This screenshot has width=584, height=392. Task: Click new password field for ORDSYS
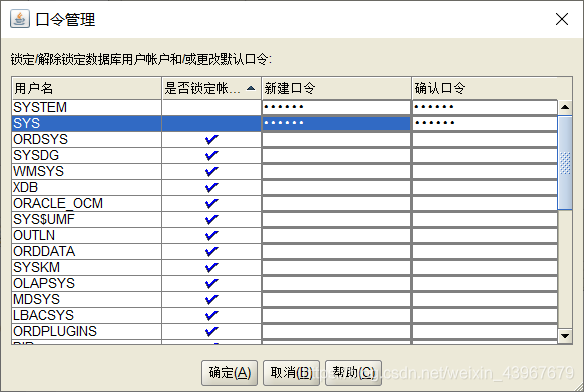336,139
